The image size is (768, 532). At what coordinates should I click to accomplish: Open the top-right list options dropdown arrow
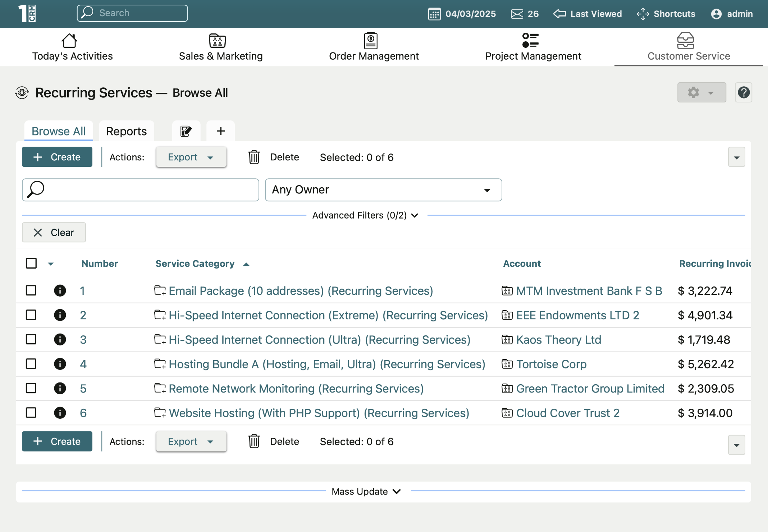pyautogui.click(x=736, y=157)
